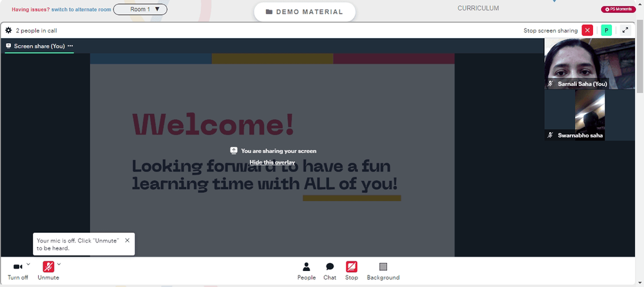The image size is (644, 287).
Task: Turn off the camera
Action: pyautogui.click(x=18, y=272)
